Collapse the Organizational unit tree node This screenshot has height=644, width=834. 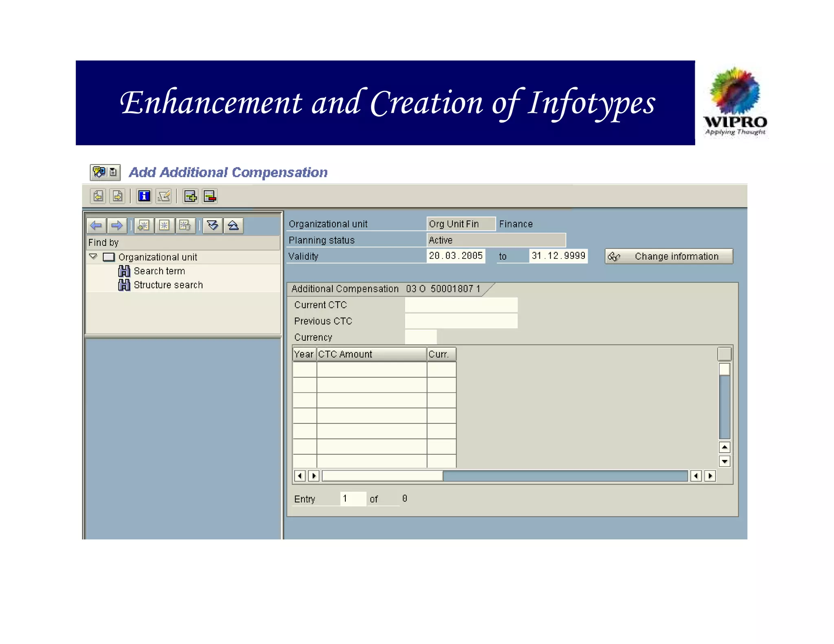[93, 256]
